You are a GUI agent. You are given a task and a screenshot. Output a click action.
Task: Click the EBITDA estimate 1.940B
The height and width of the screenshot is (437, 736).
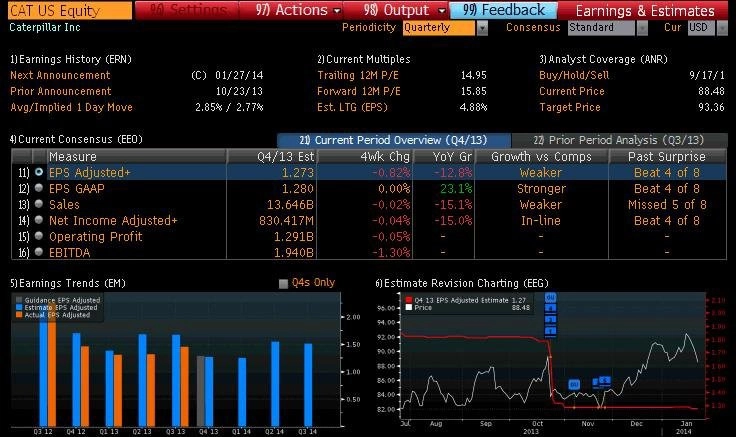294,253
